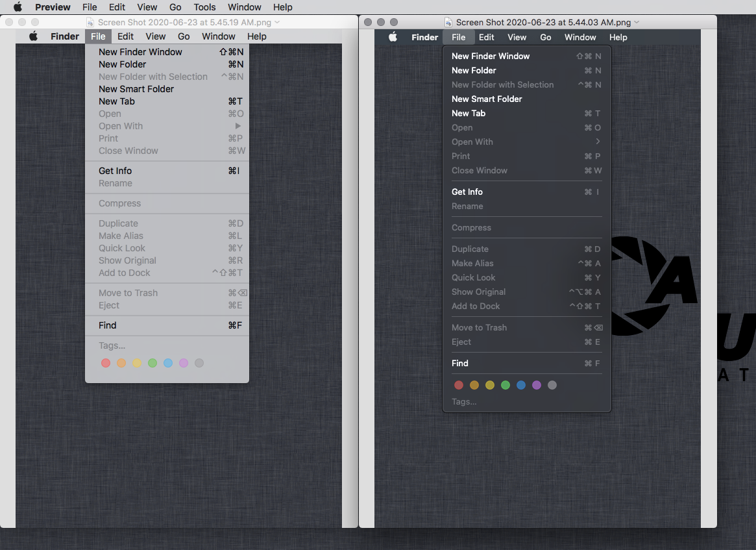This screenshot has width=756, height=550.
Task: Click Window in right dark menu bar
Action: (x=580, y=37)
